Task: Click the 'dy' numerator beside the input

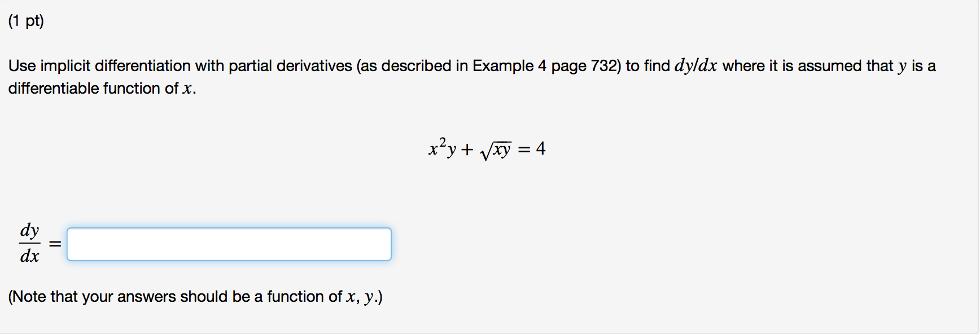Action: coord(30,231)
